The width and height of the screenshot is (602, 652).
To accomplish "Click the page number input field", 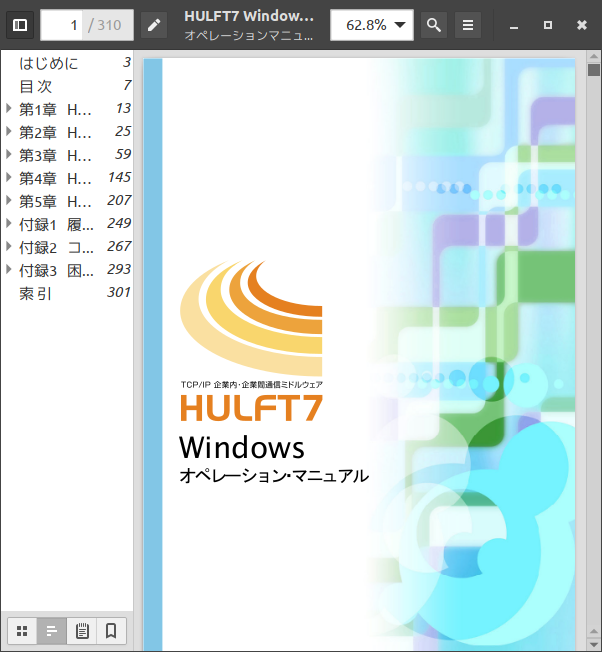I will 61,25.
